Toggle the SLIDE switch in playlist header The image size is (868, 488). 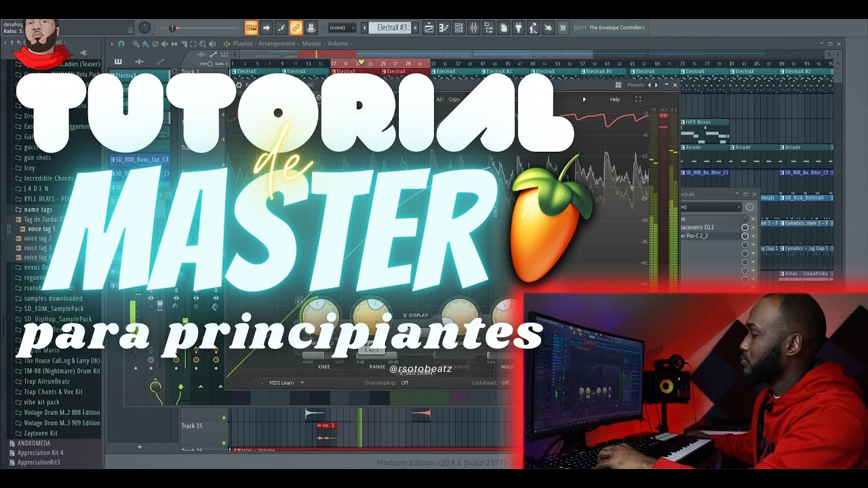(220, 64)
